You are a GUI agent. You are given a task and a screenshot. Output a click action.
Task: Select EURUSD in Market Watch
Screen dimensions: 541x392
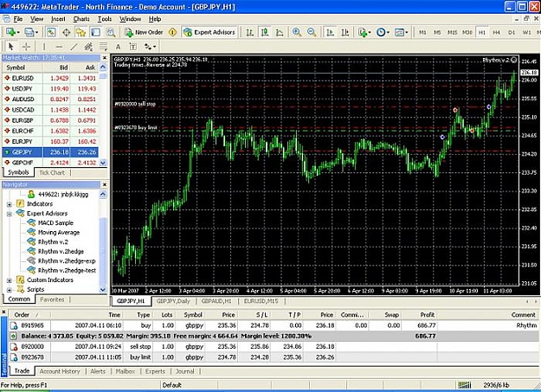coord(51,78)
